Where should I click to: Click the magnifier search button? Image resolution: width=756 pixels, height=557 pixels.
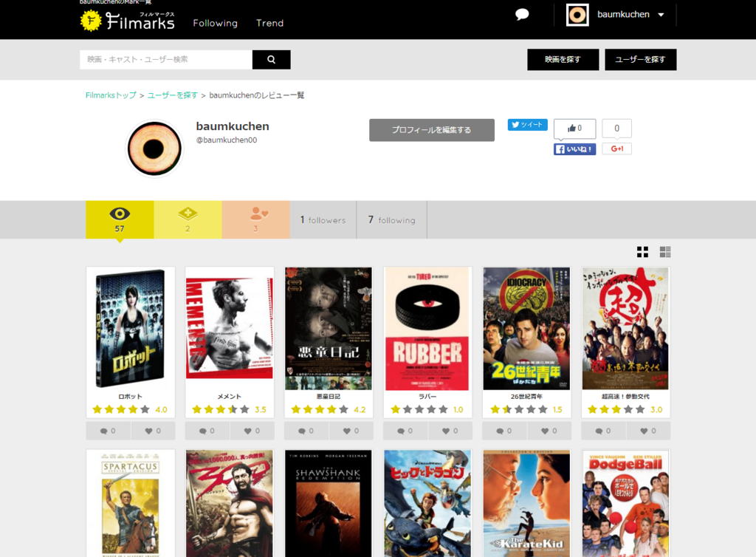(x=272, y=59)
